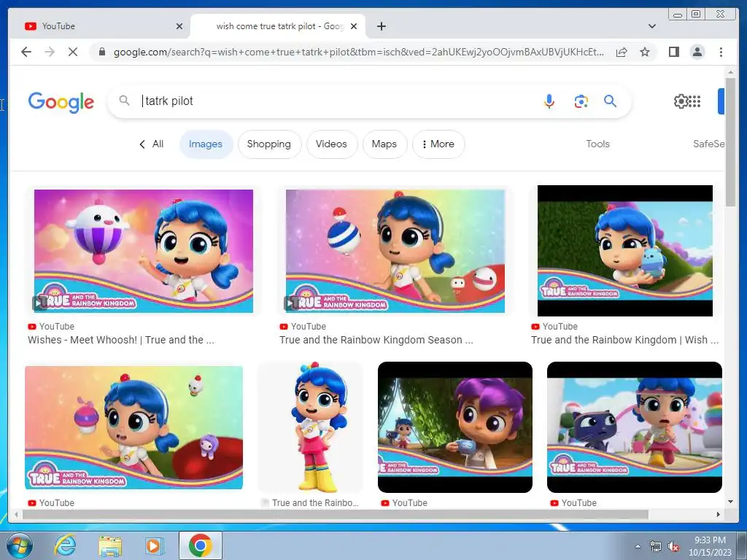This screenshot has height=560, width=747.
Task: Open Windows Media Player from taskbar
Action: [x=154, y=545]
